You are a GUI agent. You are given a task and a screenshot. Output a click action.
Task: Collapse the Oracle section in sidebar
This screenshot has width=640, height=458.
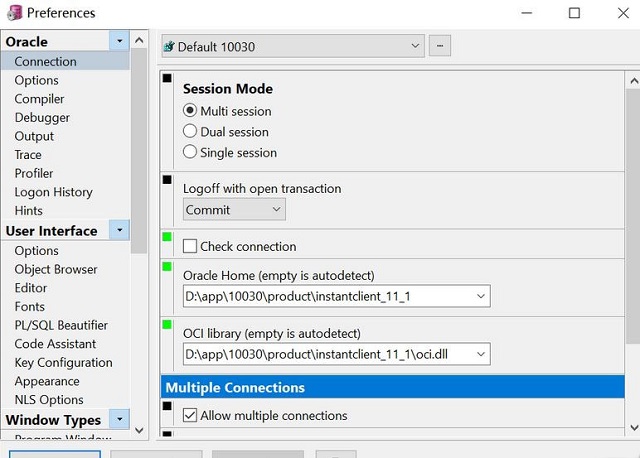[x=120, y=41]
